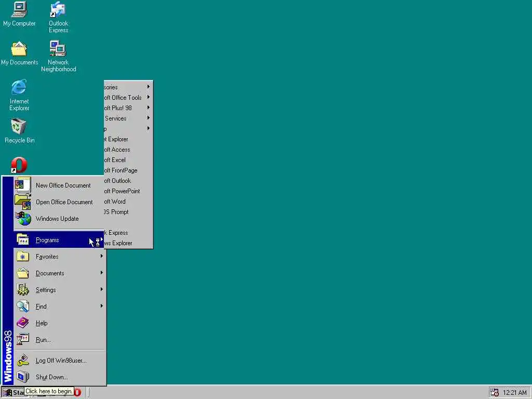Select Shut Down... in Start menu
The width and height of the screenshot is (532, 399).
click(x=60, y=377)
